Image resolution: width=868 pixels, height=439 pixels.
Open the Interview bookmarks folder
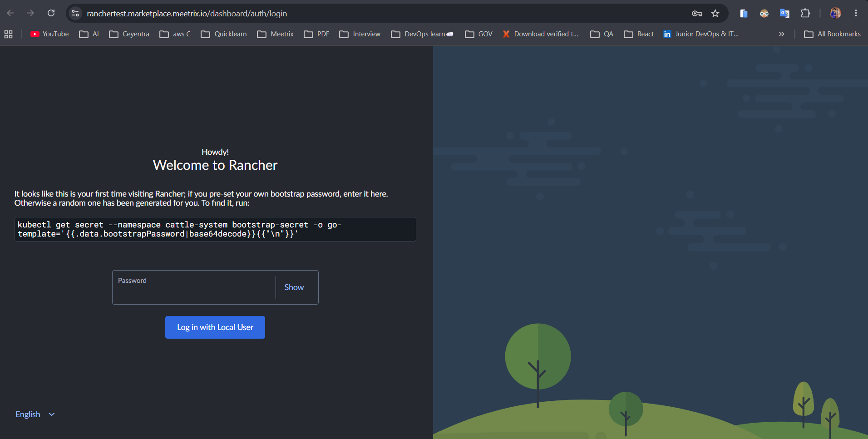click(x=360, y=34)
